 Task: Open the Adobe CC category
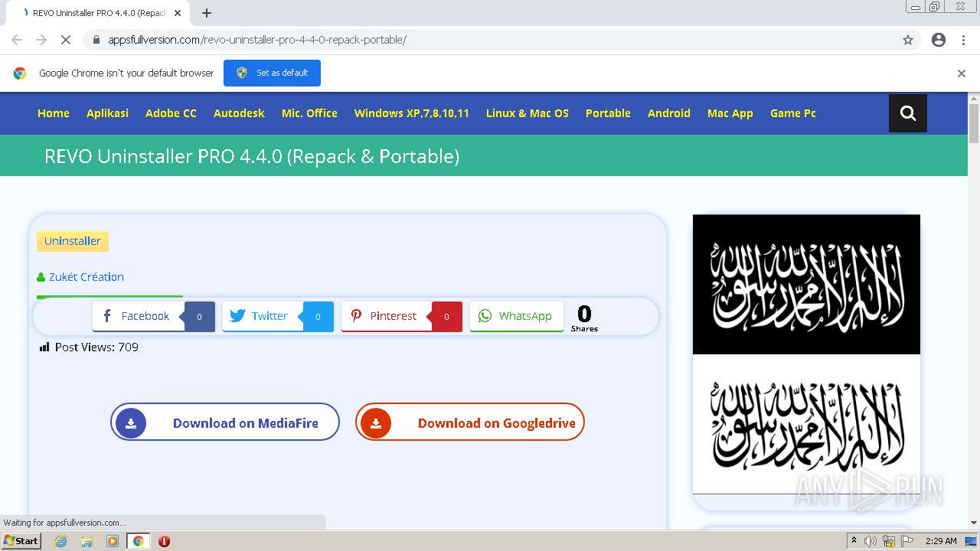171,113
